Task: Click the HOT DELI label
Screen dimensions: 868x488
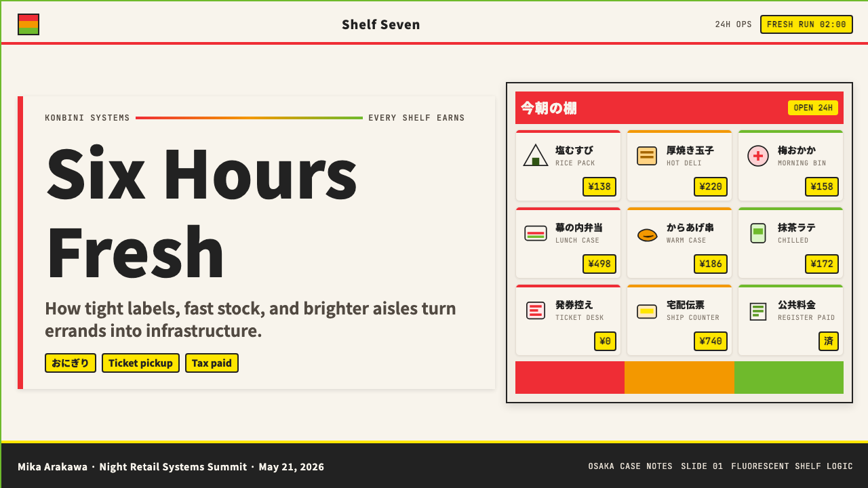Action: [x=684, y=163]
